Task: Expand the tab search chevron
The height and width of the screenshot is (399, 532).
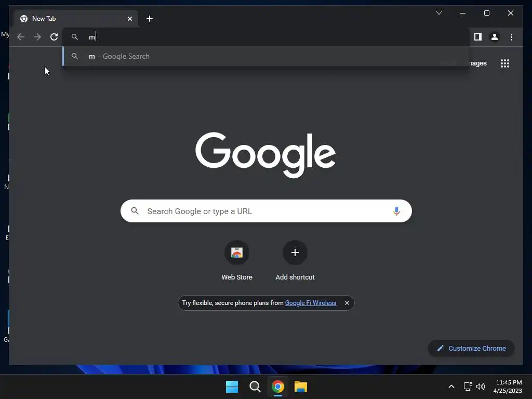Action: tap(438, 13)
